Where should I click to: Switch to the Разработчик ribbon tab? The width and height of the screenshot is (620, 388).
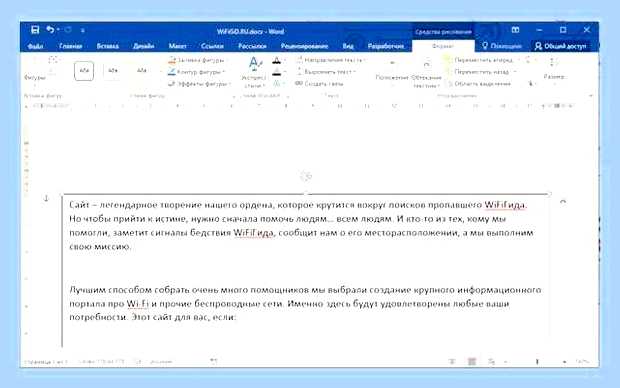click(x=386, y=46)
